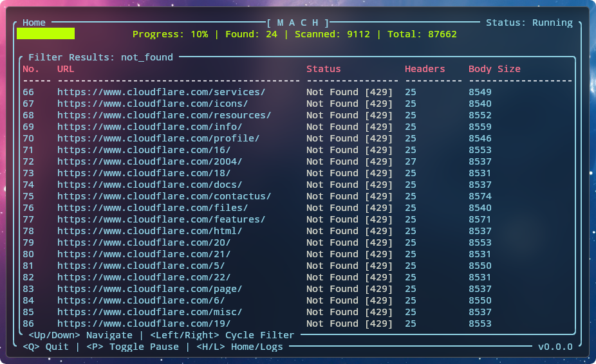Select the cloudflare.com/6/ URL

coord(141,301)
